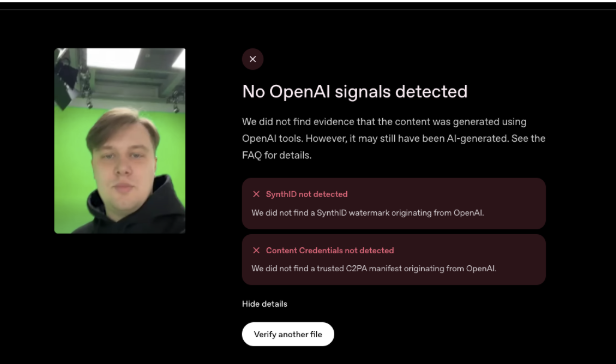Screen dimensions: 616x364
Task: Click the ceiling light panel in the photo
Action: pos(113,58)
